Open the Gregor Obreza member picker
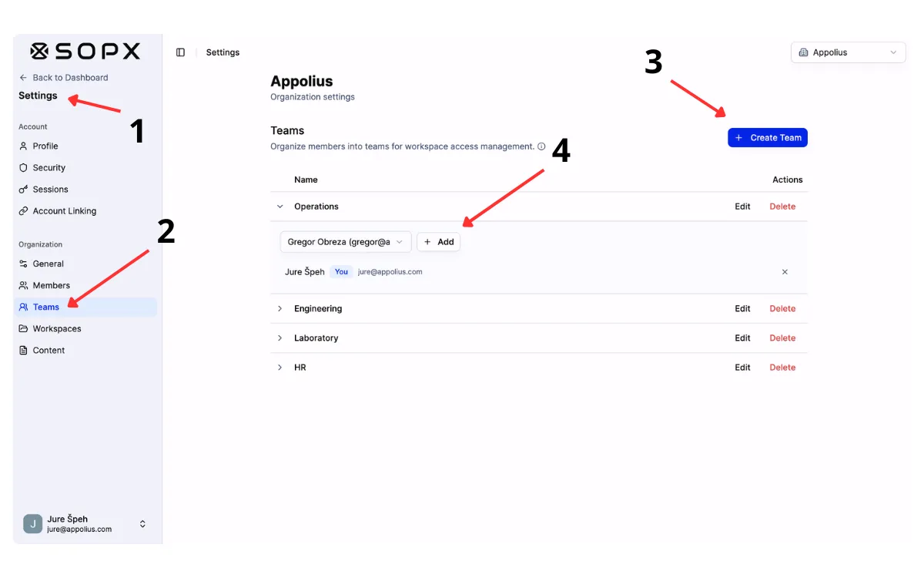The width and height of the screenshot is (924, 578). 345,241
